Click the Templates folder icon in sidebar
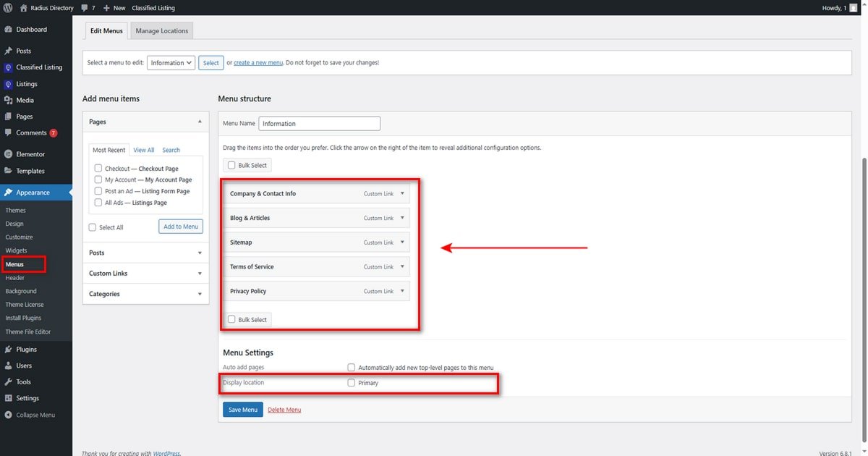The height and width of the screenshot is (456, 868). pyautogui.click(x=8, y=171)
